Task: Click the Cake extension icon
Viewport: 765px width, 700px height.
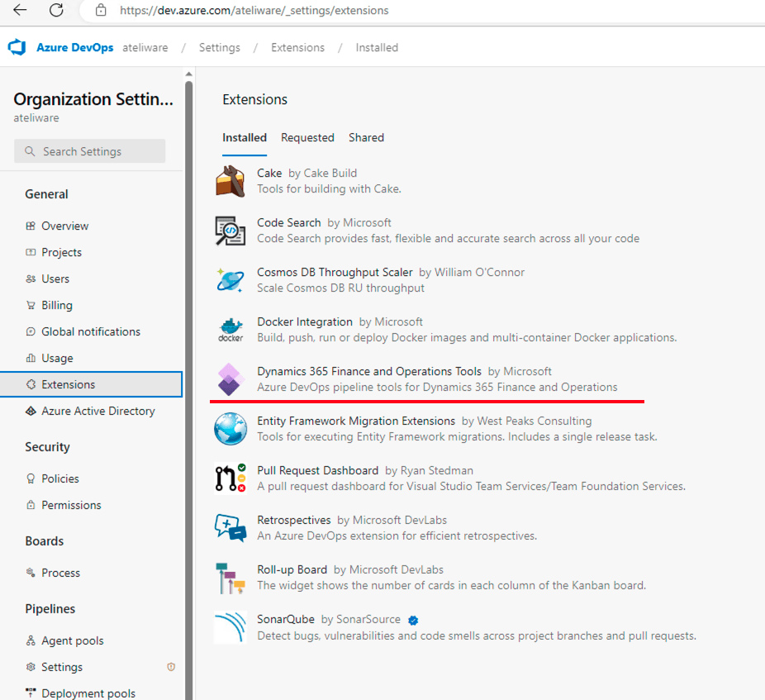Action: [x=230, y=181]
